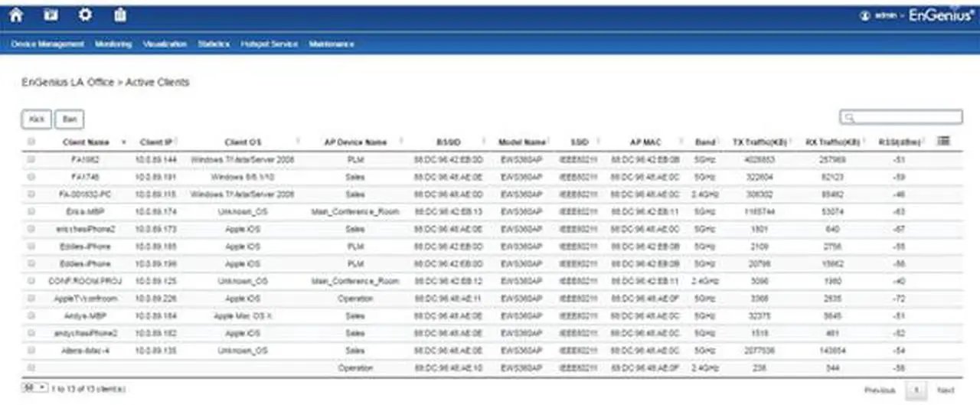Go to Next page
Viewport: 980px width, 405px height.
click(x=946, y=390)
